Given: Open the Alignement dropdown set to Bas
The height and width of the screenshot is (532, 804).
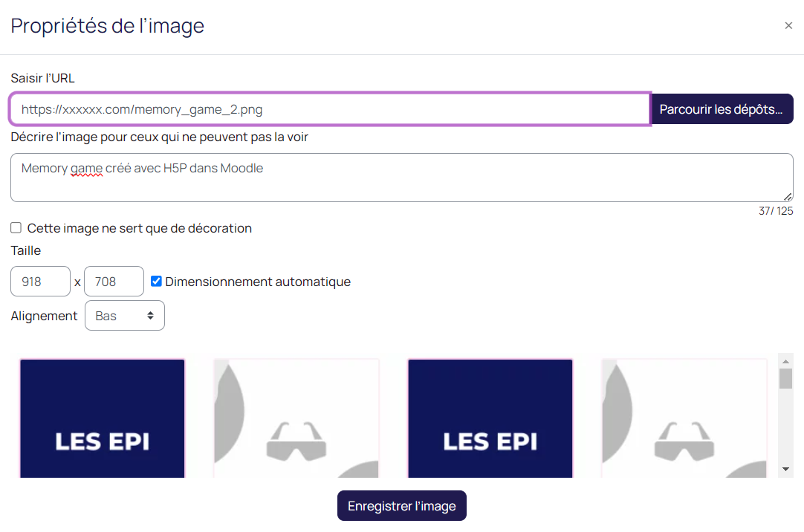Looking at the screenshot, I should (x=125, y=316).
